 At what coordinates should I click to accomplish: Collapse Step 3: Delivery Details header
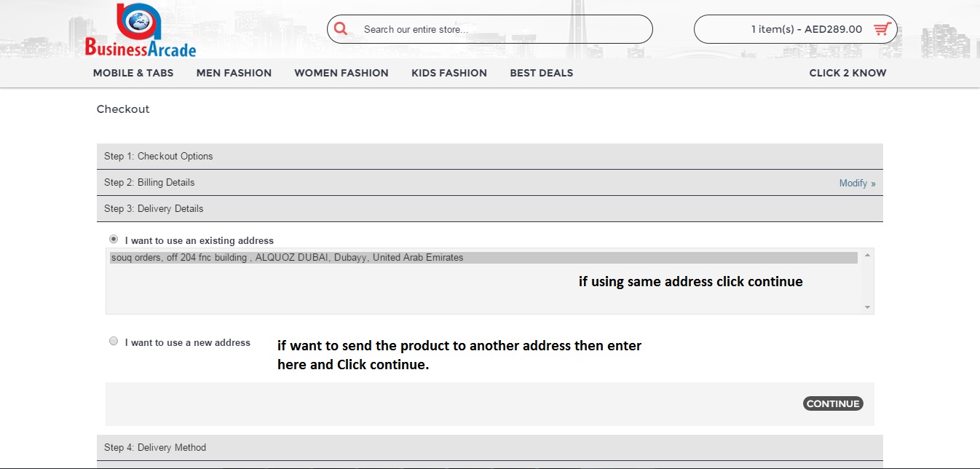pyautogui.click(x=489, y=208)
